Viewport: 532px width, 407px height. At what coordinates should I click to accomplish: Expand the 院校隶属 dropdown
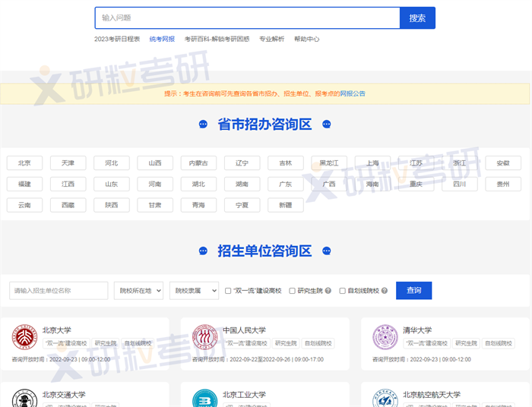(194, 290)
